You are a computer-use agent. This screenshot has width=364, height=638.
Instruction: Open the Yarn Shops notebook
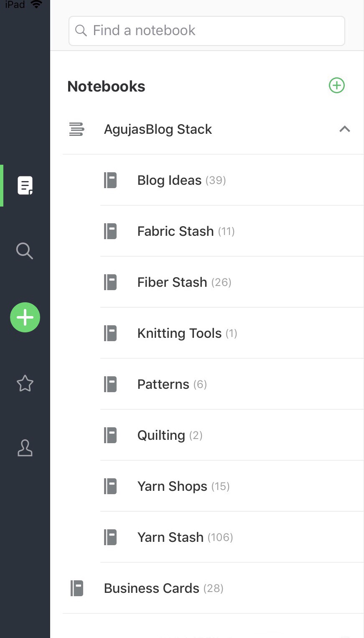coord(172,486)
